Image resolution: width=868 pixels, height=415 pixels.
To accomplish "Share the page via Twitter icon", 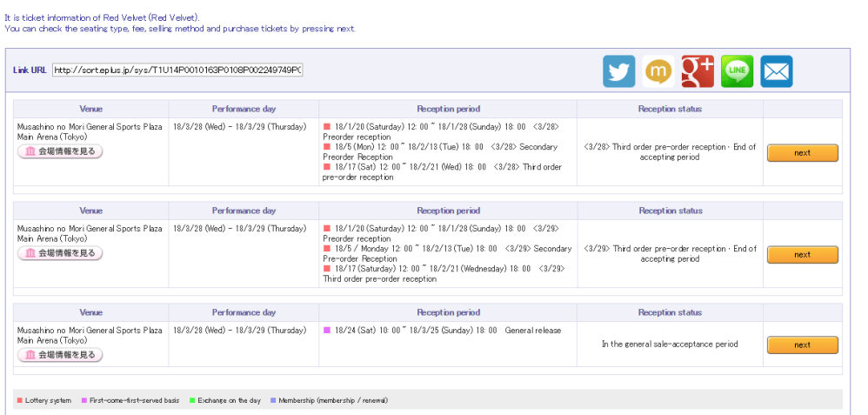I will pos(619,71).
